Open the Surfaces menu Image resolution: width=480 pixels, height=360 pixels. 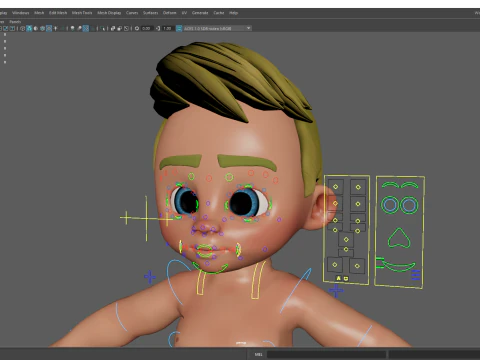point(150,13)
